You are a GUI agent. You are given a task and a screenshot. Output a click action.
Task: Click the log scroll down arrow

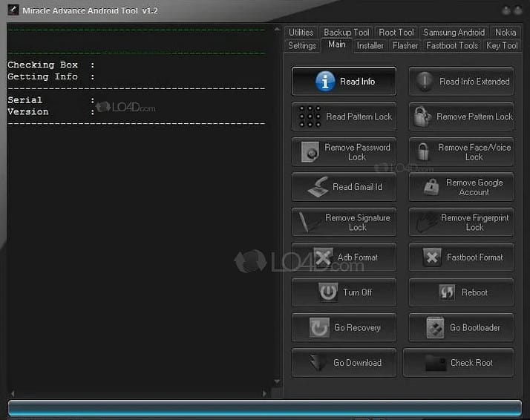[277, 381]
